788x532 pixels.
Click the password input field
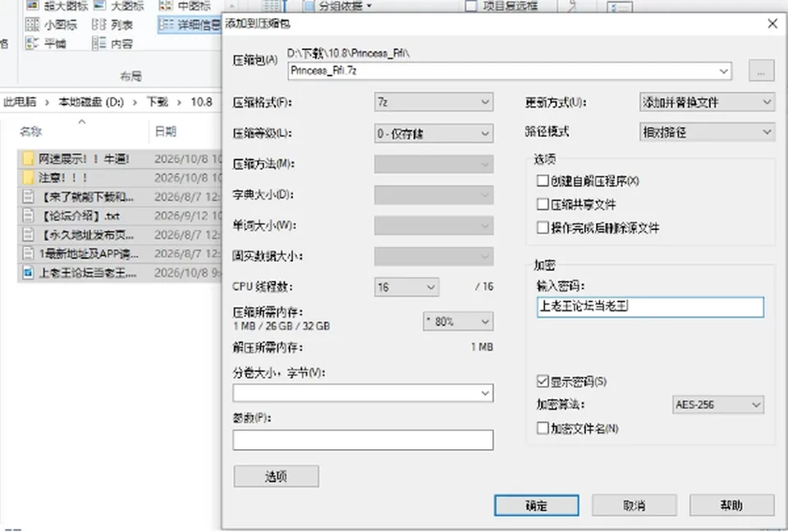click(650, 307)
